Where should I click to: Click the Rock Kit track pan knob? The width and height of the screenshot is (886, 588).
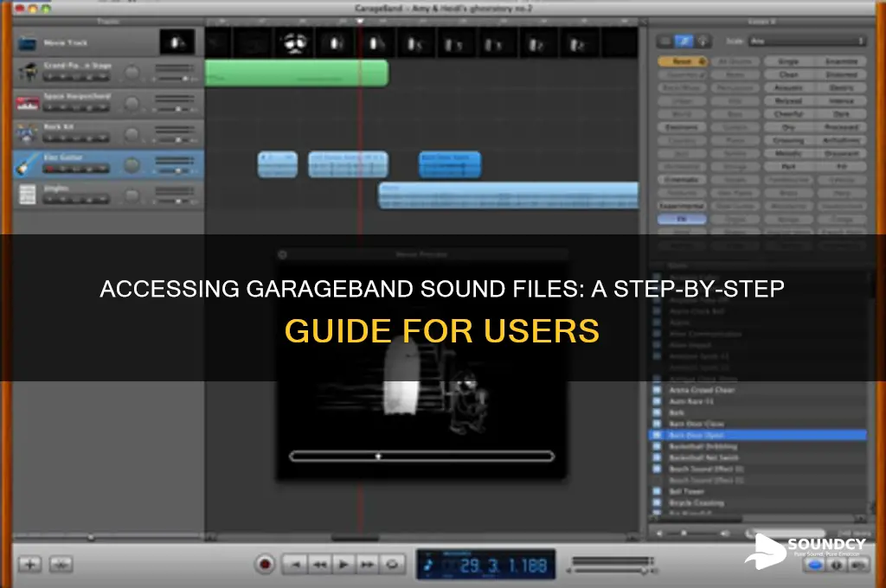tap(132, 134)
